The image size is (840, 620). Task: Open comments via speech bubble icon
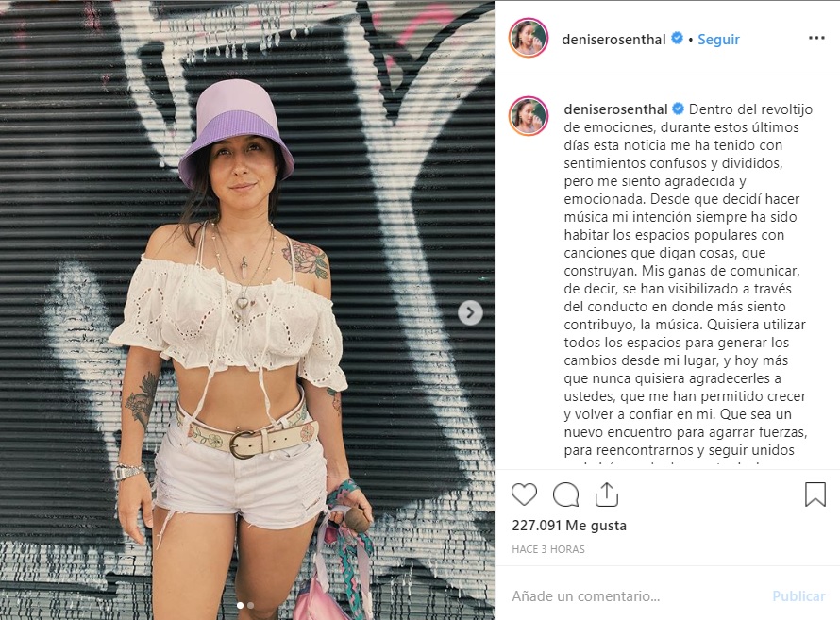tap(565, 494)
